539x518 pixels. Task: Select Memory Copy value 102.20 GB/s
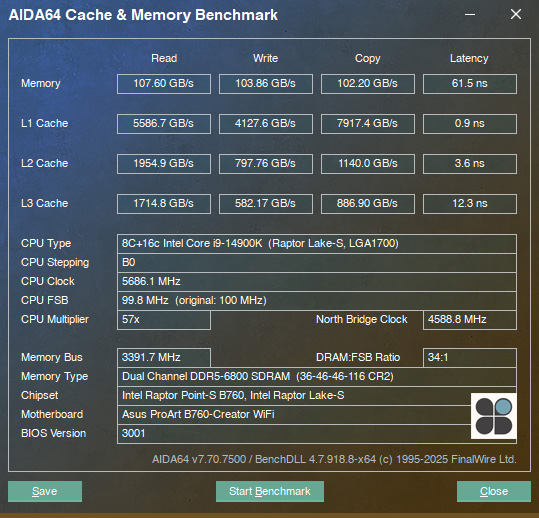pos(367,84)
